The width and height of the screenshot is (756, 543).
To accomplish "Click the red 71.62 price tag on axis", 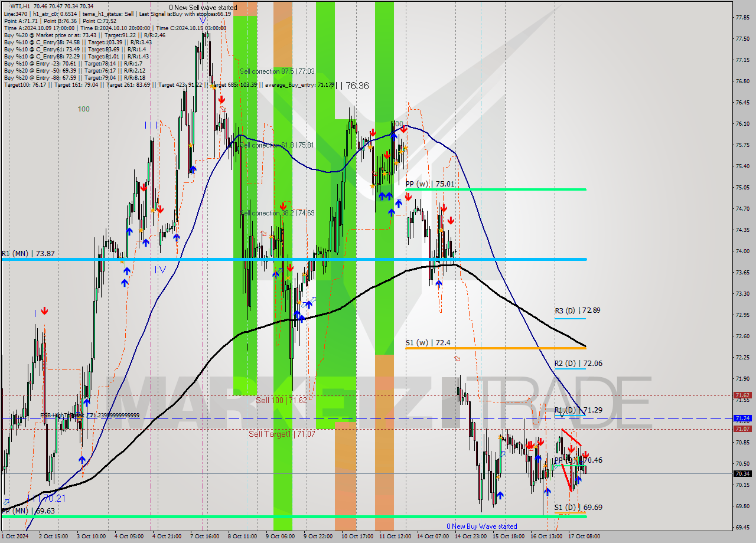I will click(742, 395).
